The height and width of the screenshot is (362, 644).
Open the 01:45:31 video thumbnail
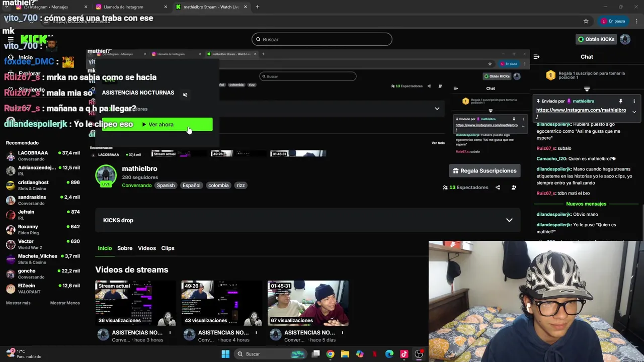point(308,303)
